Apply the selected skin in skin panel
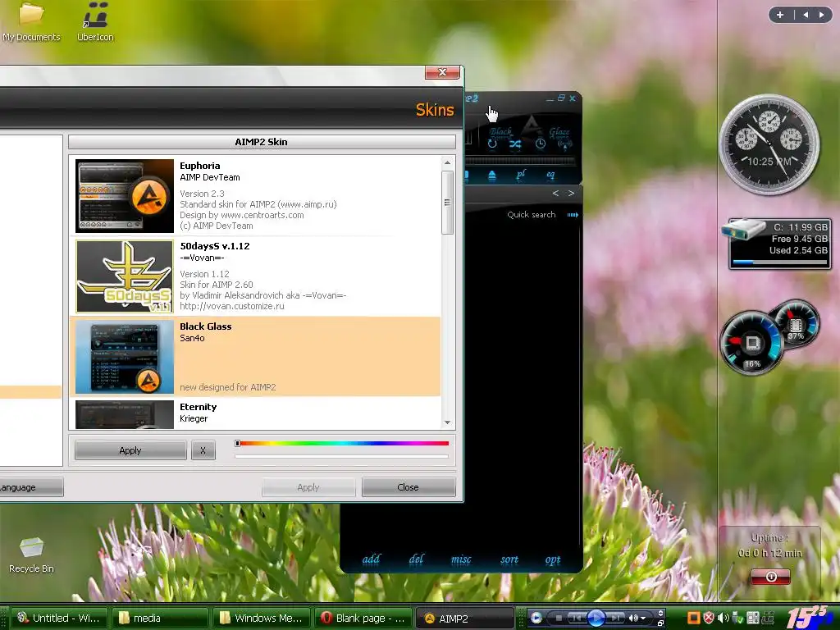Image resolution: width=840 pixels, height=630 pixels. [130, 450]
